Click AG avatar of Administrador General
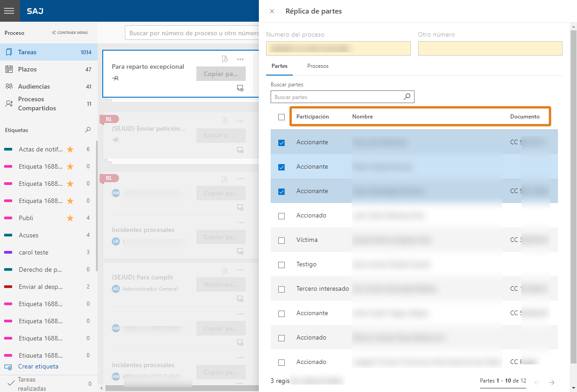Viewport: 577px width, 392px height. click(x=116, y=288)
